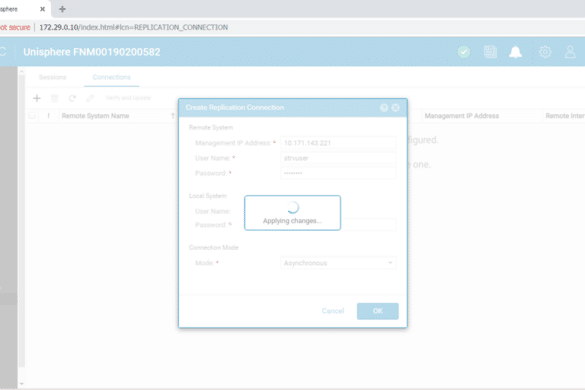This screenshot has height=390, width=585.
Task: Switch to the Sessions tab
Action: tap(53, 77)
